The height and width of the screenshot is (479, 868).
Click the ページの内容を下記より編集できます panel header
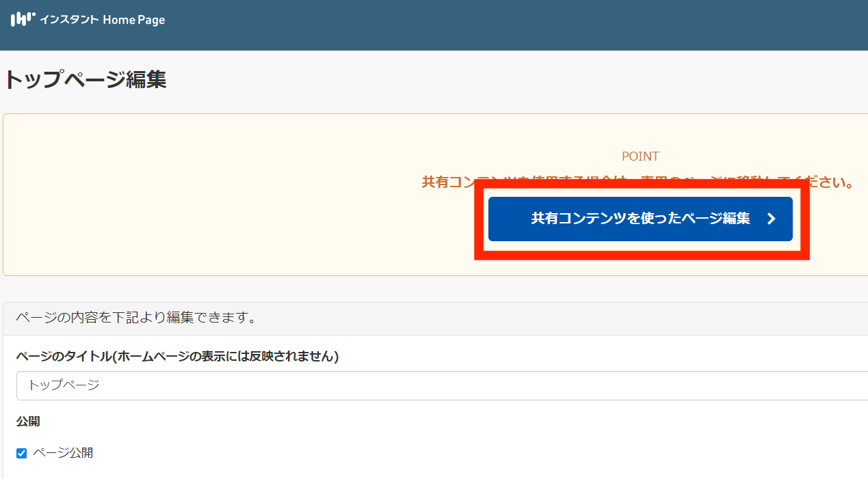pyautogui.click(x=136, y=318)
